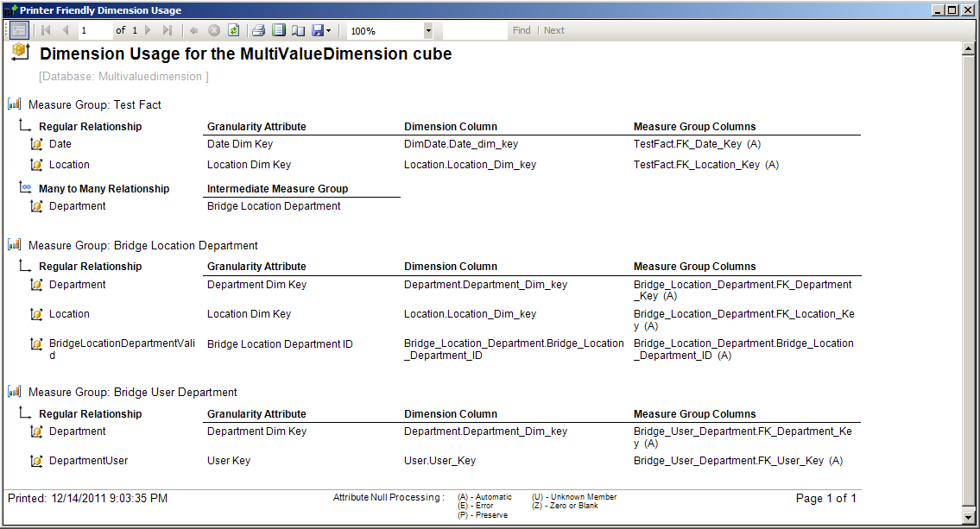Image resolution: width=980 pixels, height=529 pixels.
Task: Click the Stop rendering icon
Action: click(213, 29)
